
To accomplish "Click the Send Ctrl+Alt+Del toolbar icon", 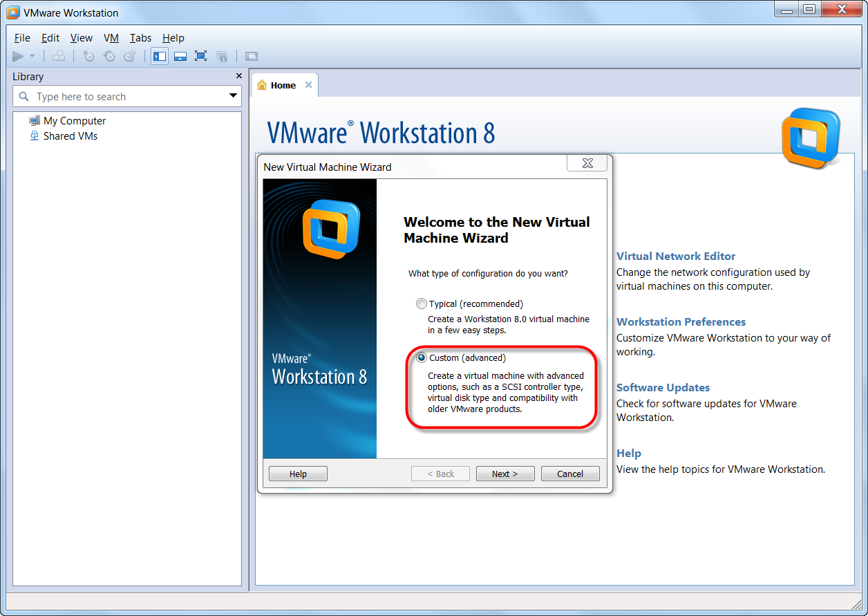I will pyautogui.click(x=59, y=56).
